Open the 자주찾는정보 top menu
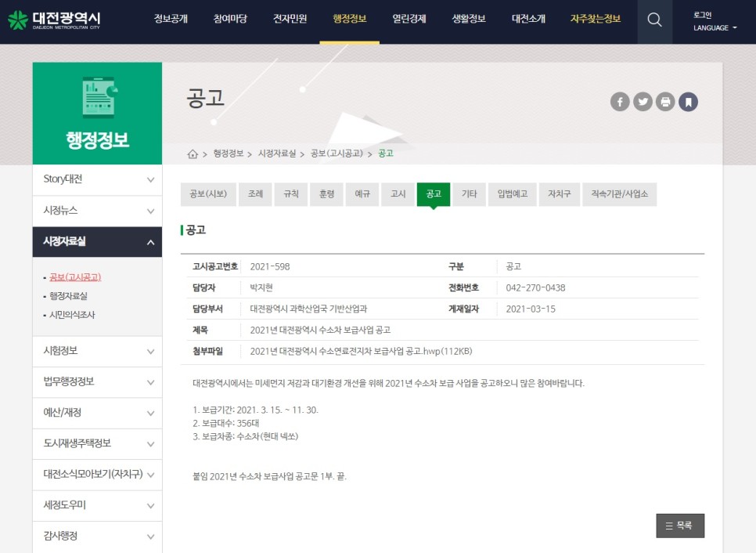 click(596, 19)
